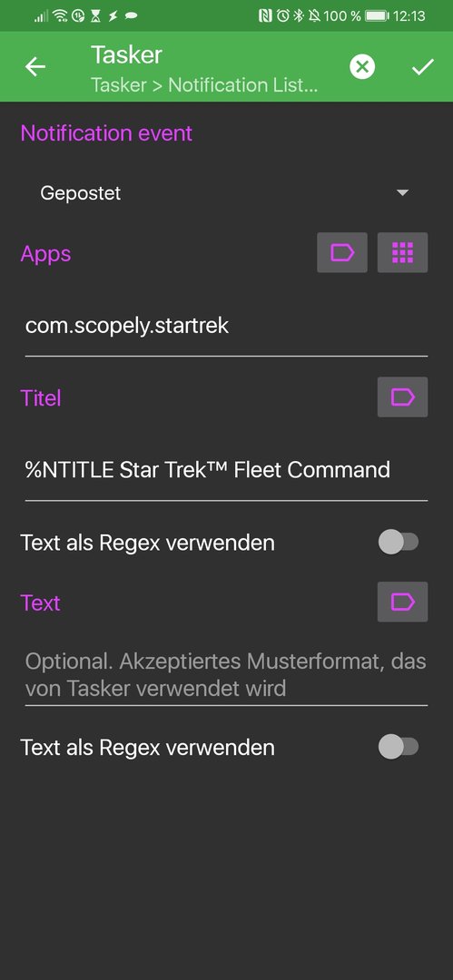Open the variable tag picker for Titel
Viewport: 453px width, 980px height.
click(402, 397)
